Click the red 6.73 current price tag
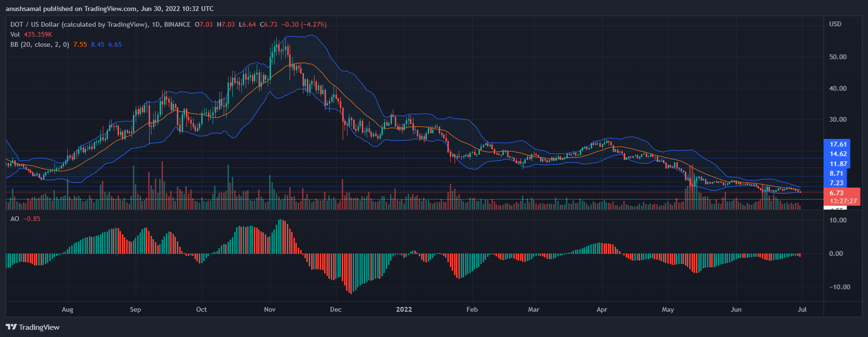 click(836, 193)
